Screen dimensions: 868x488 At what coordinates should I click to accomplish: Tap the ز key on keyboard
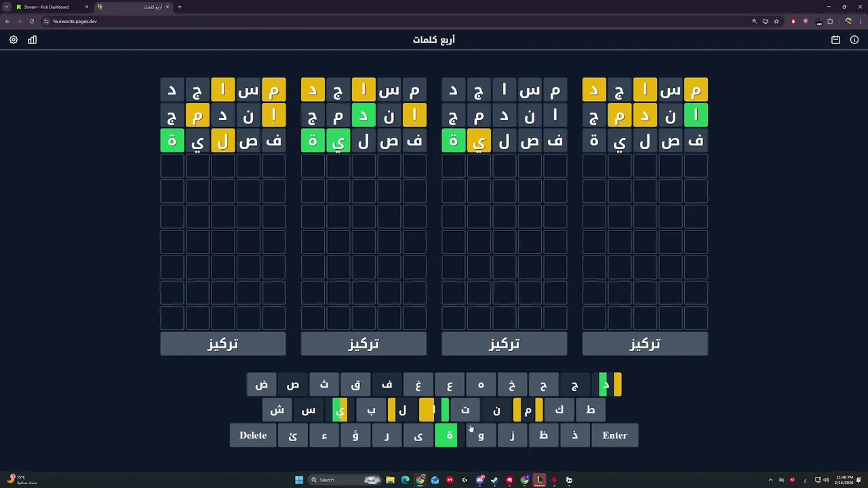click(512, 435)
